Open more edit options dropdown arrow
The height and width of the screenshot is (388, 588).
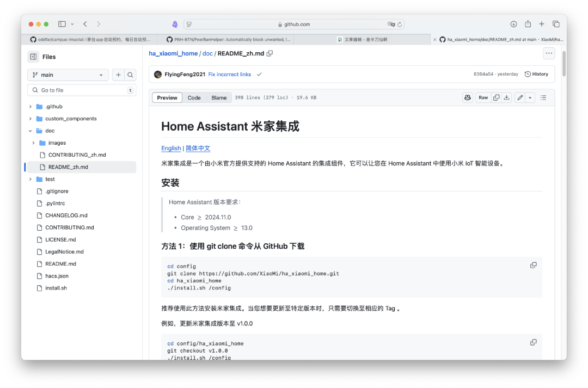click(530, 97)
